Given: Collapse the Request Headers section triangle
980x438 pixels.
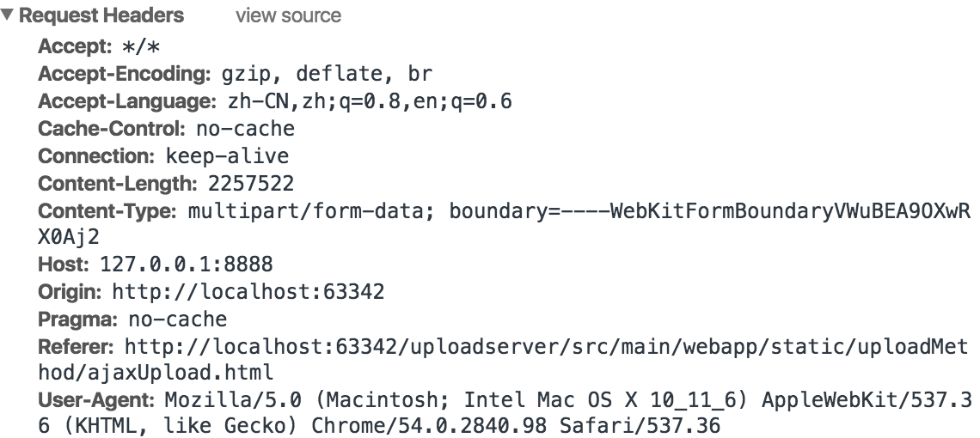Looking at the screenshot, I should (7, 15).
